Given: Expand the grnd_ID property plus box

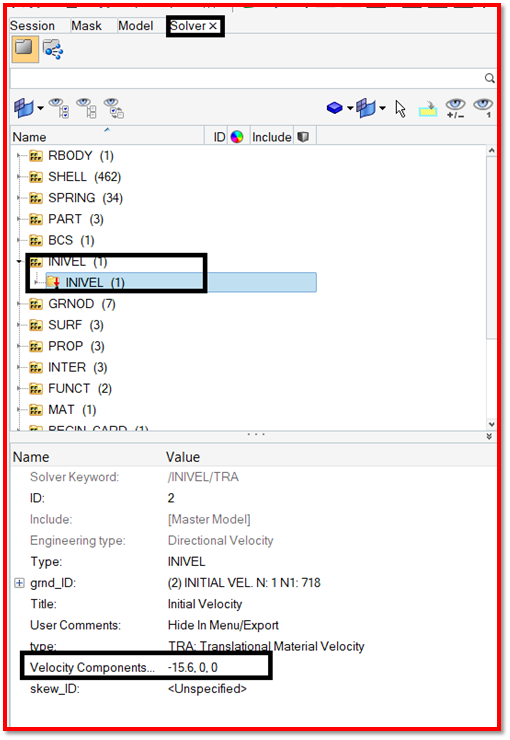Looking at the screenshot, I should 19,583.
